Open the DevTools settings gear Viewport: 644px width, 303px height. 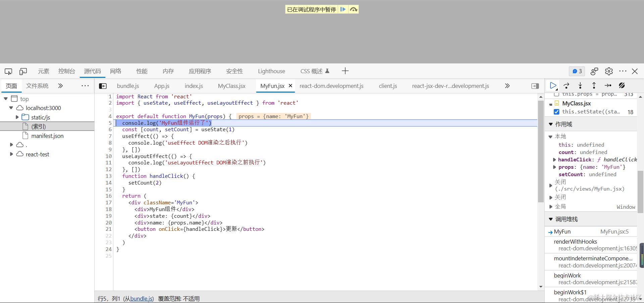point(608,71)
